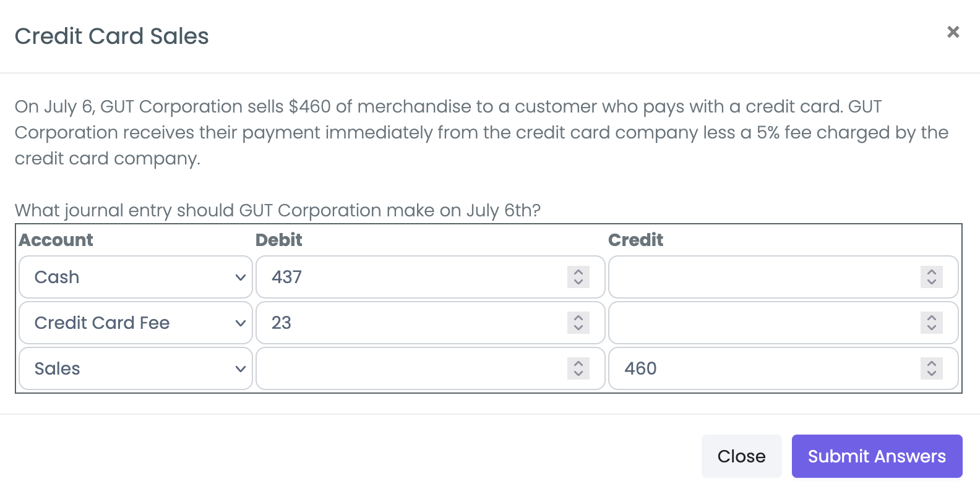The height and width of the screenshot is (497, 980).
Task: Open the Credit Card Fee account dropdown
Action: tap(135, 323)
